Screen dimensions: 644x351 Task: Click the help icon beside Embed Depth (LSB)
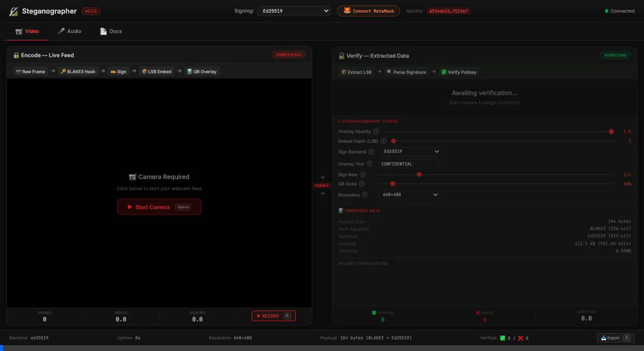[383, 141]
